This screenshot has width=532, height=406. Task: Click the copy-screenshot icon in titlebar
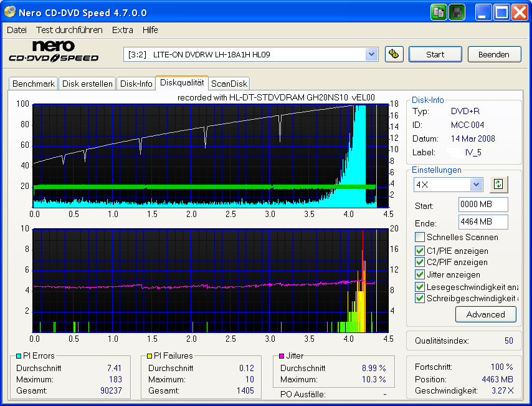tap(439, 12)
